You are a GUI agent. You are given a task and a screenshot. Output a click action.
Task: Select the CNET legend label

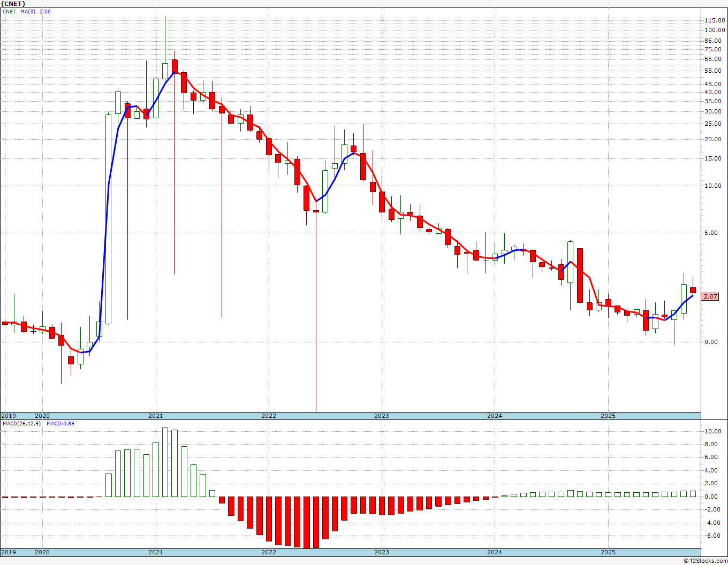pos(9,11)
